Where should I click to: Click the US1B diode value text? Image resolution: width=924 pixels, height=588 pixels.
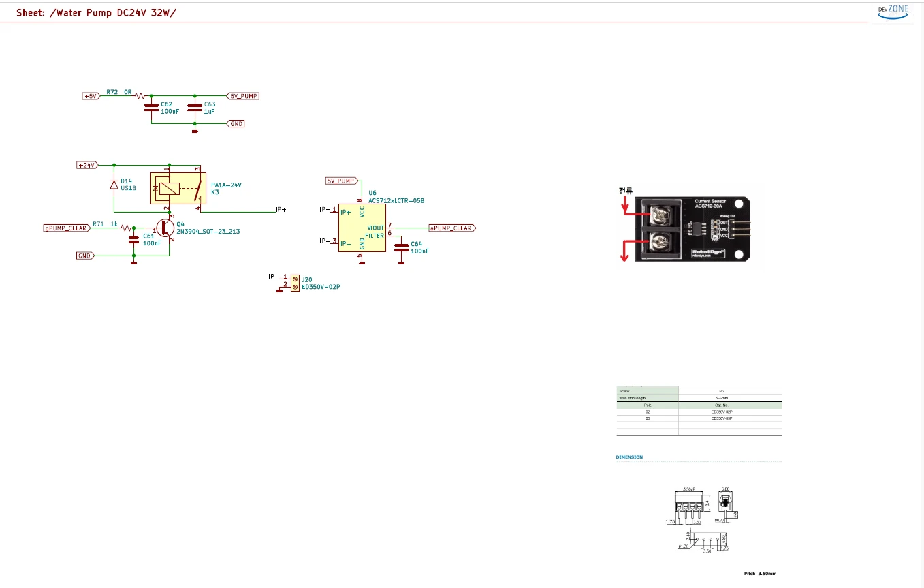pos(128,187)
